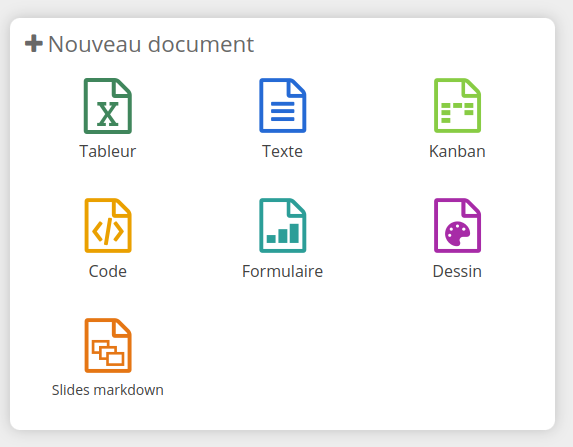Select the Slides markdown text label

click(108, 390)
